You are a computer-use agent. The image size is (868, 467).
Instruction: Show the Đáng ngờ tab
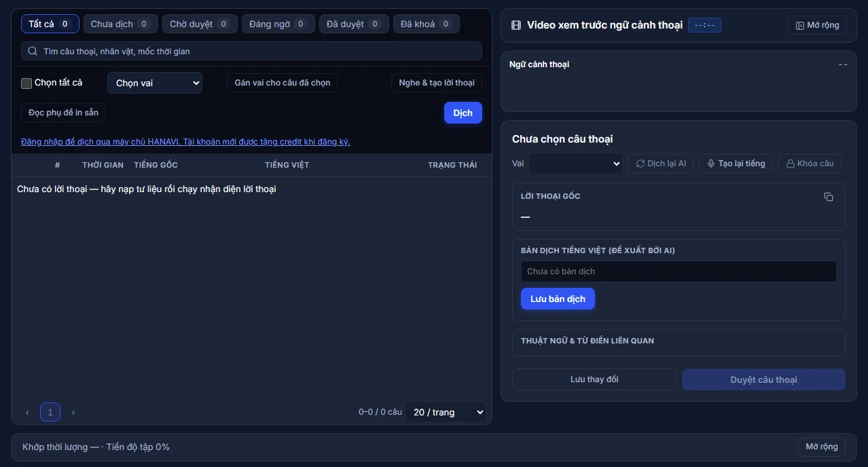[278, 24]
